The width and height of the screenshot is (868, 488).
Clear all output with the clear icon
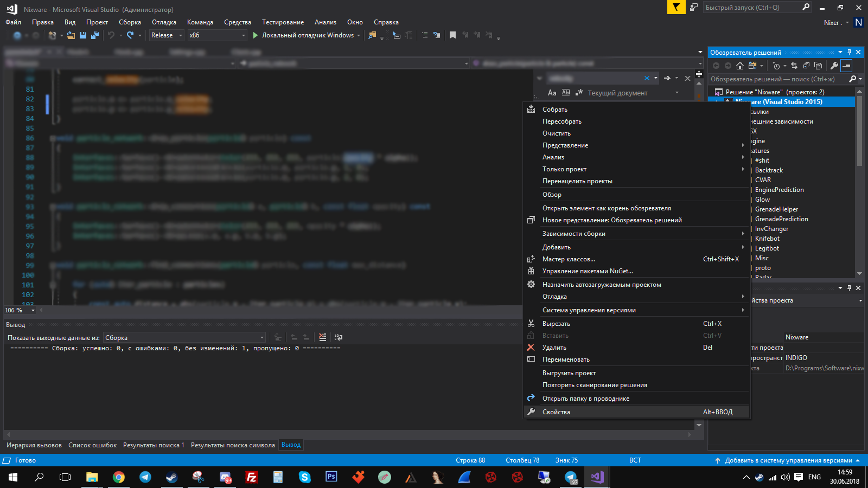click(323, 337)
